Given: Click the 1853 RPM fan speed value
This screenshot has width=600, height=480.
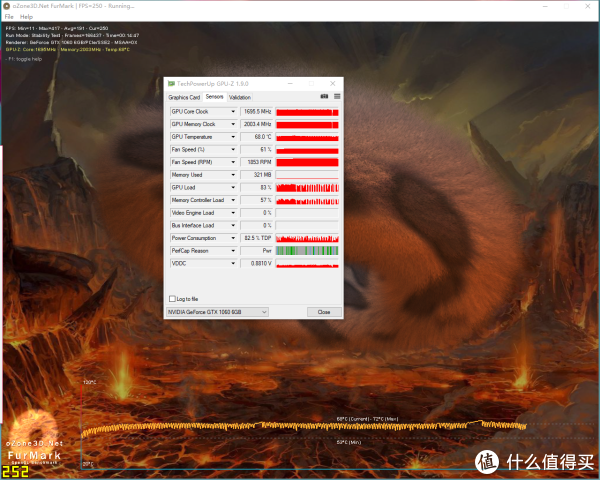Looking at the screenshot, I should pos(256,162).
